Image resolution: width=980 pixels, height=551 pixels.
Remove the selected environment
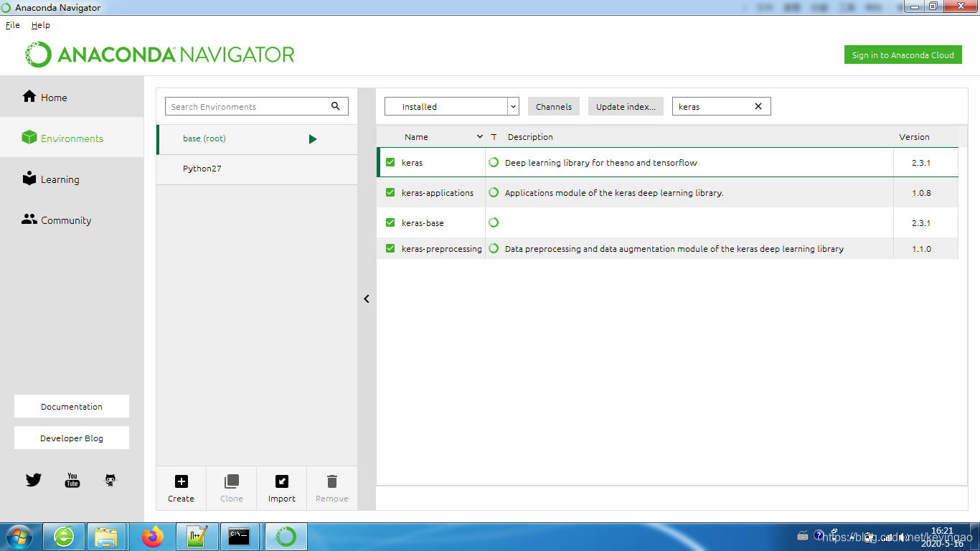[x=331, y=488]
